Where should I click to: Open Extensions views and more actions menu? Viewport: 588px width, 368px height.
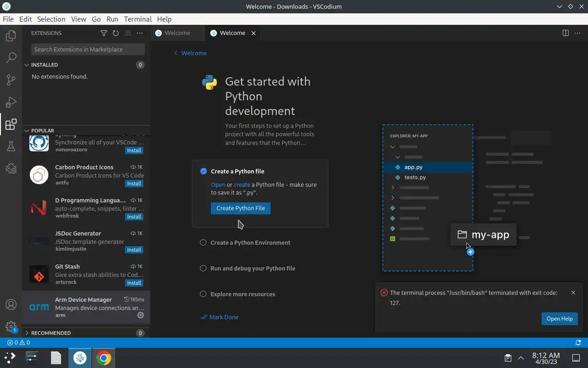click(140, 33)
